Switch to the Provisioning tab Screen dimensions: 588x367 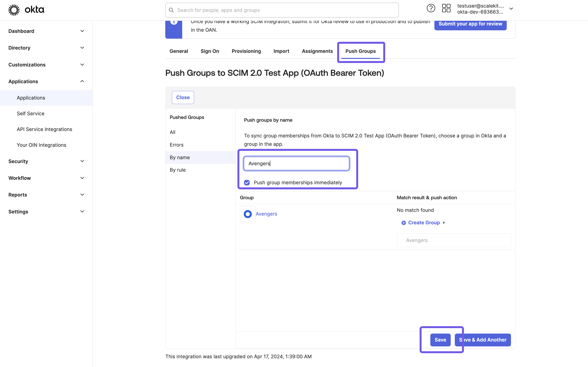(246, 51)
